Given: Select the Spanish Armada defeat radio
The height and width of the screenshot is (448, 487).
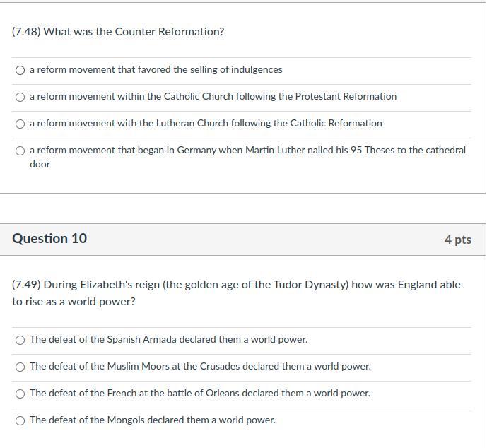Looking at the screenshot, I should click(x=20, y=341).
